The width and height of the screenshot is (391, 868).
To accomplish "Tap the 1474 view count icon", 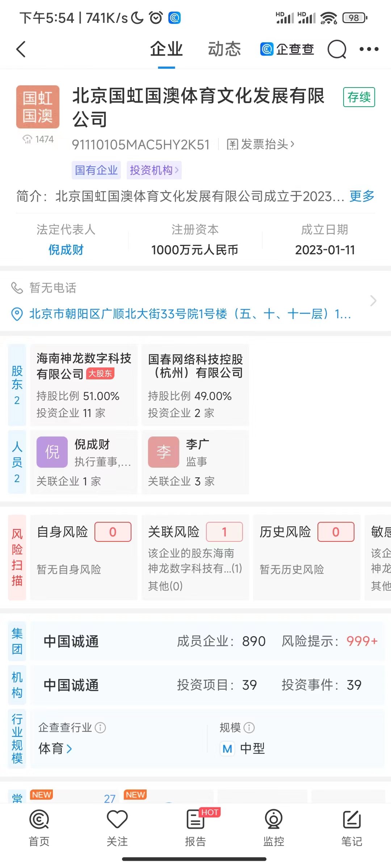I will [x=28, y=139].
